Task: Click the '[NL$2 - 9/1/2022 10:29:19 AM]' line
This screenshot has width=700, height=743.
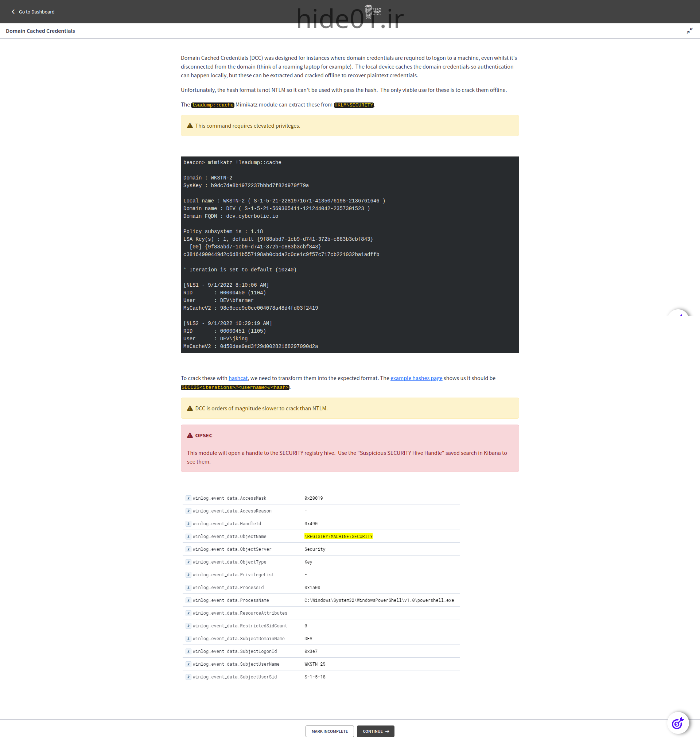Action: (227, 323)
